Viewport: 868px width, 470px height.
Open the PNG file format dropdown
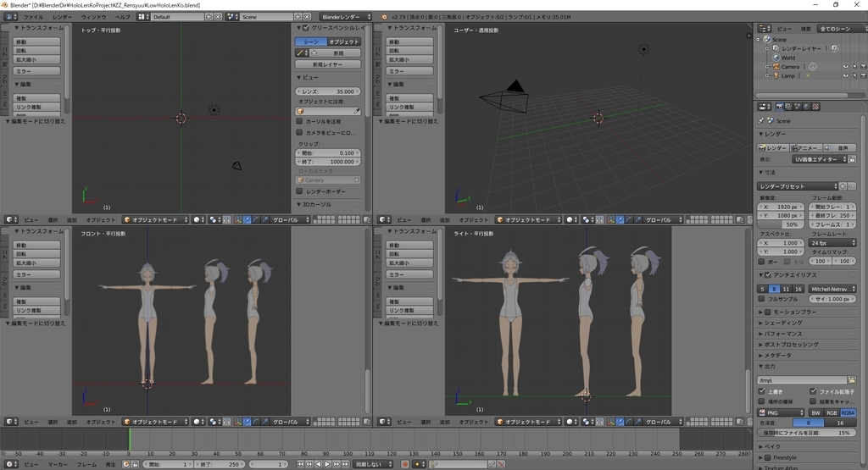click(x=780, y=412)
